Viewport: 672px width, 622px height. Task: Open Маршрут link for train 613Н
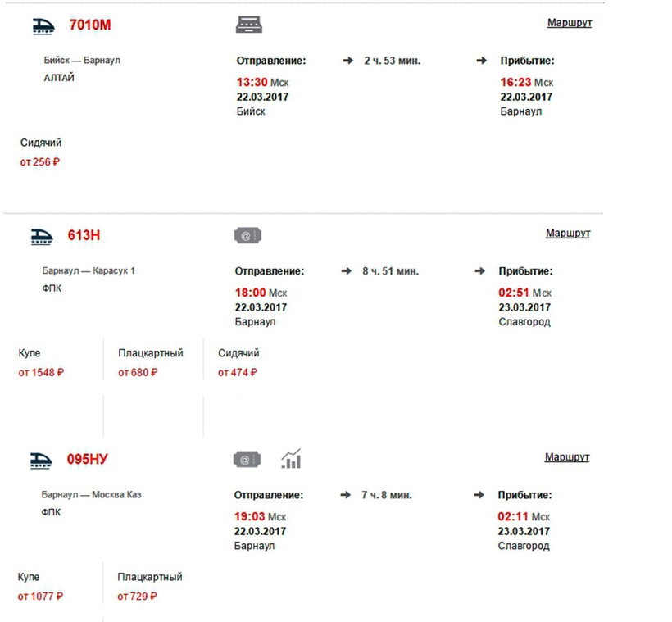tap(568, 234)
